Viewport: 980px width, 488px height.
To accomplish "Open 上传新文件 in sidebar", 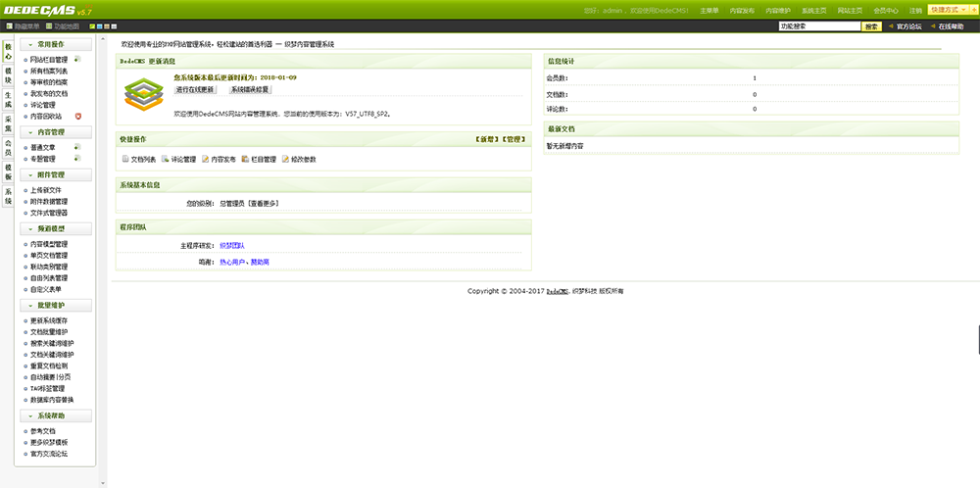I will [46, 190].
